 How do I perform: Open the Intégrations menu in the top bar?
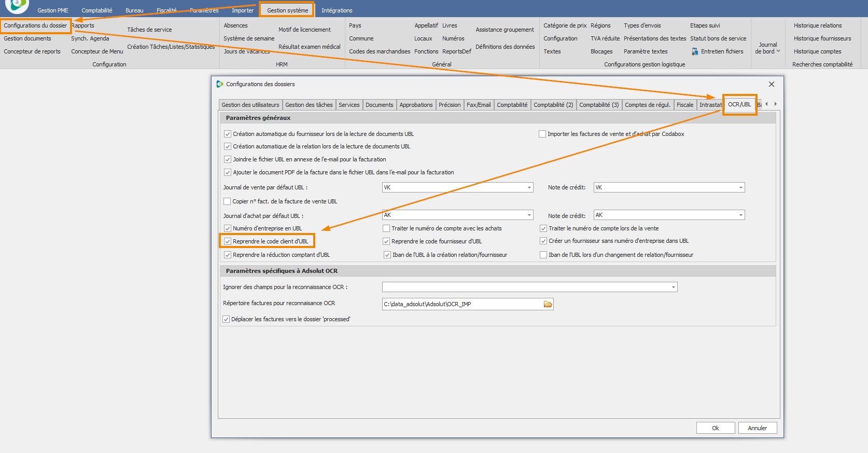(337, 10)
